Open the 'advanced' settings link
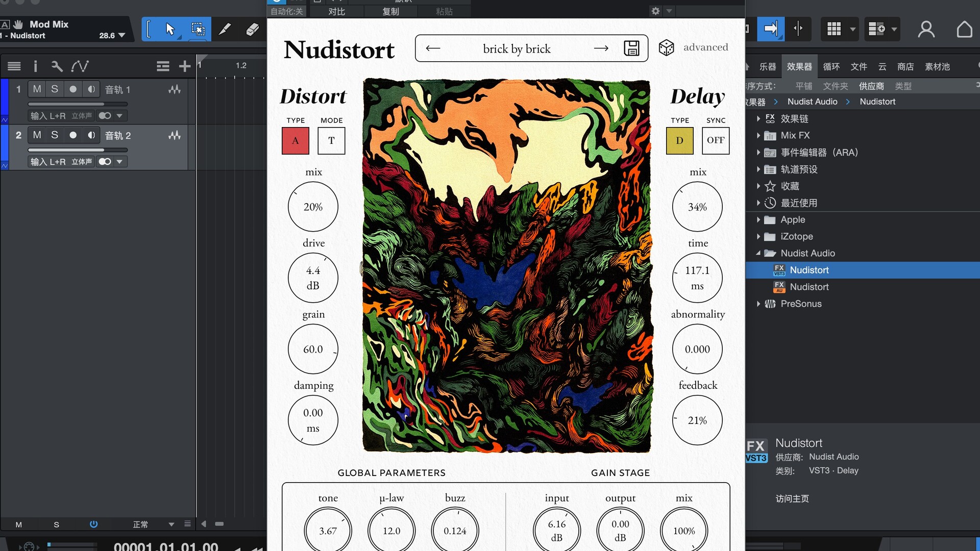980x551 pixels. (x=705, y=47)
